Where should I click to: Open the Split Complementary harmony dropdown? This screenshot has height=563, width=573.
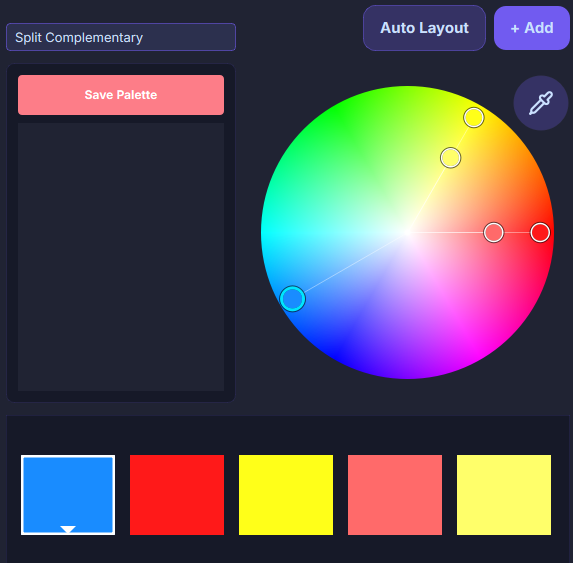121,37
